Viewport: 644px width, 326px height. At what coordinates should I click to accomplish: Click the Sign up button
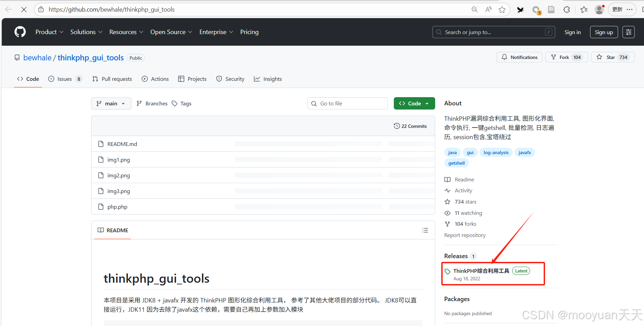point(604,32)
